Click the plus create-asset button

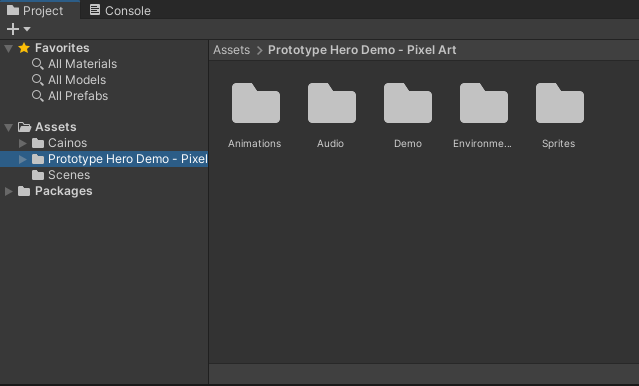pyautogui.click(x=13, y=29)
